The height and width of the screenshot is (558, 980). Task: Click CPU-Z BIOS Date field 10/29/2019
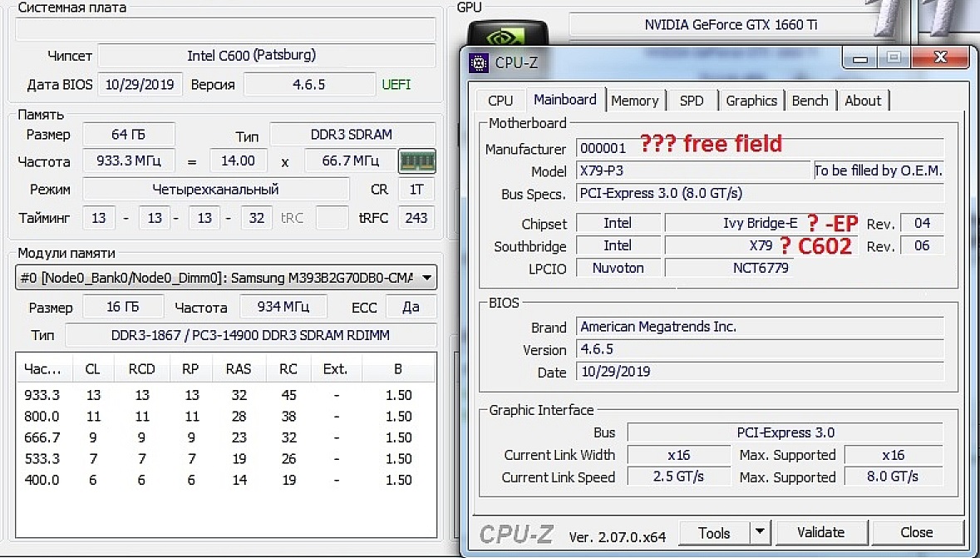point(760,372)
